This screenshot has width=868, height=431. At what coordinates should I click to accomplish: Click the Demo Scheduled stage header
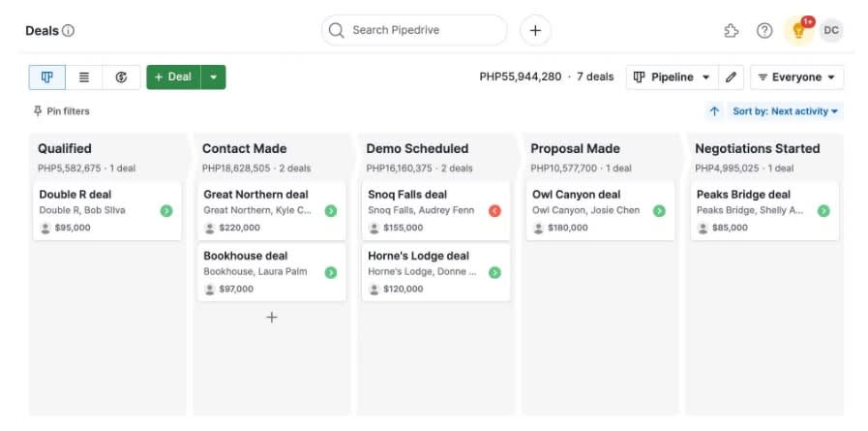[417, 148]
